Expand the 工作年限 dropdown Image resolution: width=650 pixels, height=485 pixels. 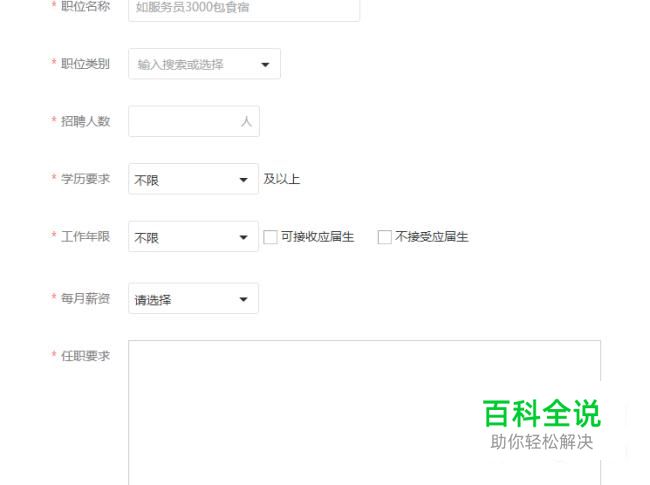coord(194,237)
